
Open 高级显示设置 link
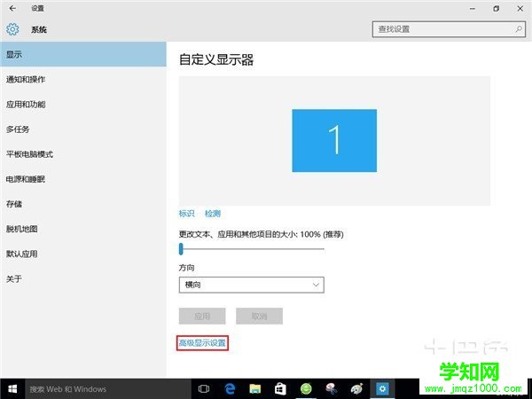tap(202, 342)
